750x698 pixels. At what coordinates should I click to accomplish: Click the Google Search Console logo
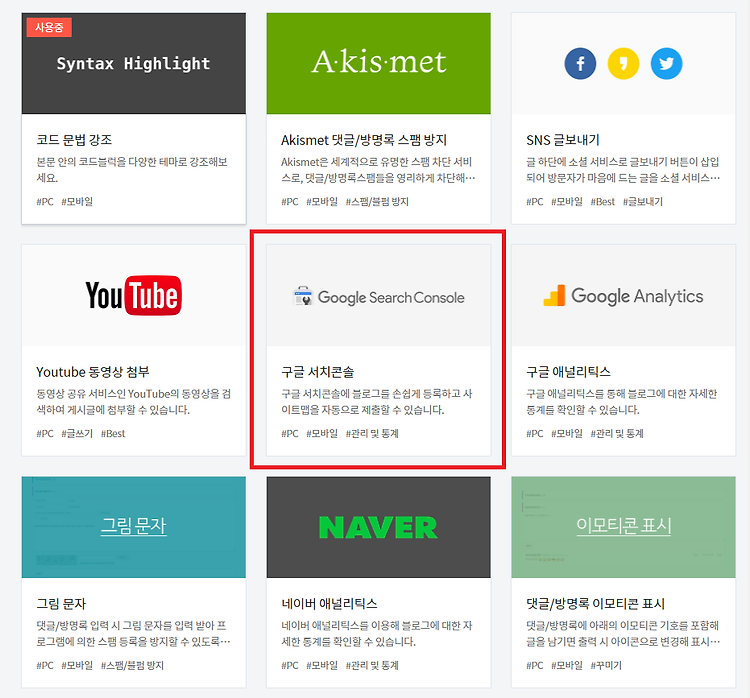(x=378, y=297)
